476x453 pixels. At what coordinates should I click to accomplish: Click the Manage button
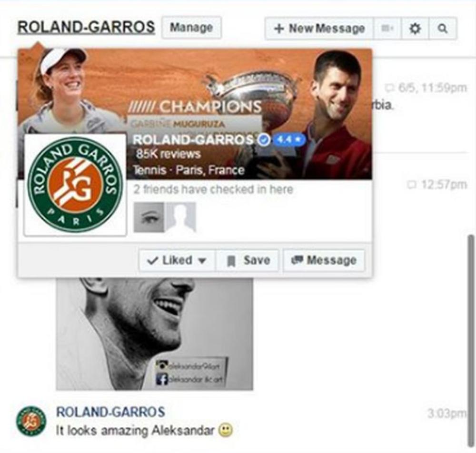pos(191,28)
